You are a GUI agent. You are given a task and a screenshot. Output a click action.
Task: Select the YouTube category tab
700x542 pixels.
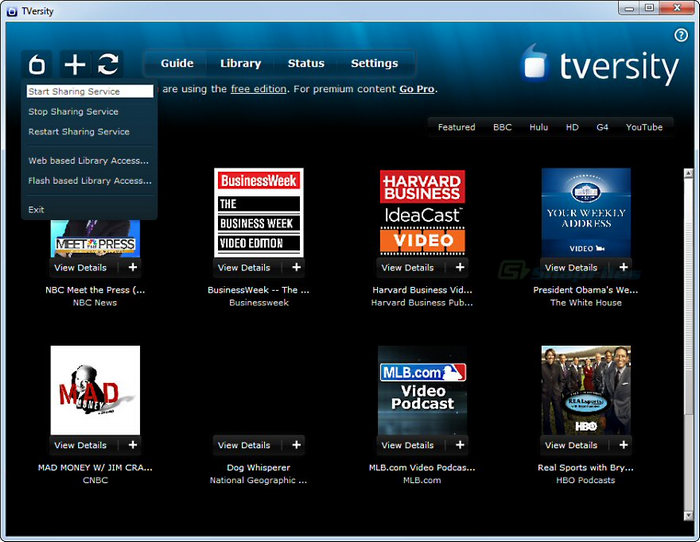point(644,127)
